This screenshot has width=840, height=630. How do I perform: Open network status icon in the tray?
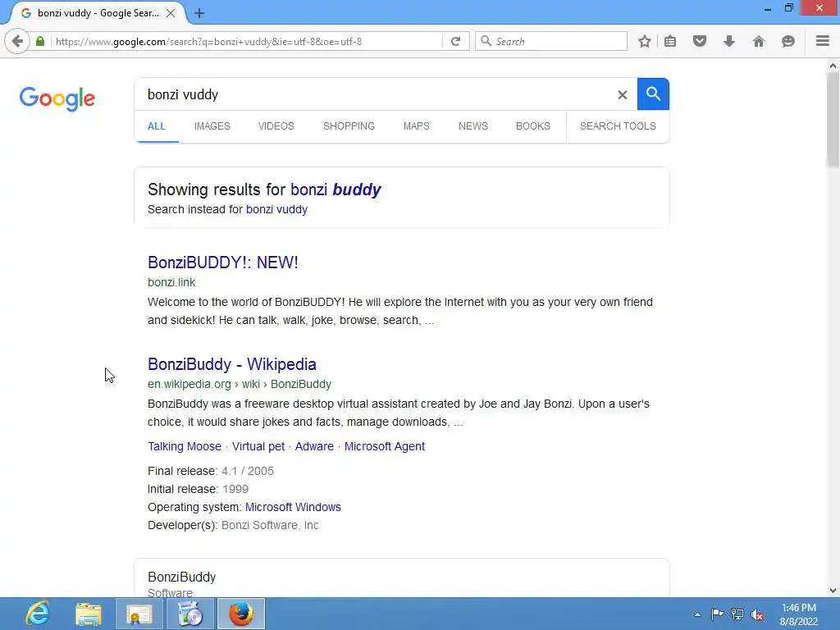[x=737, y=614]
